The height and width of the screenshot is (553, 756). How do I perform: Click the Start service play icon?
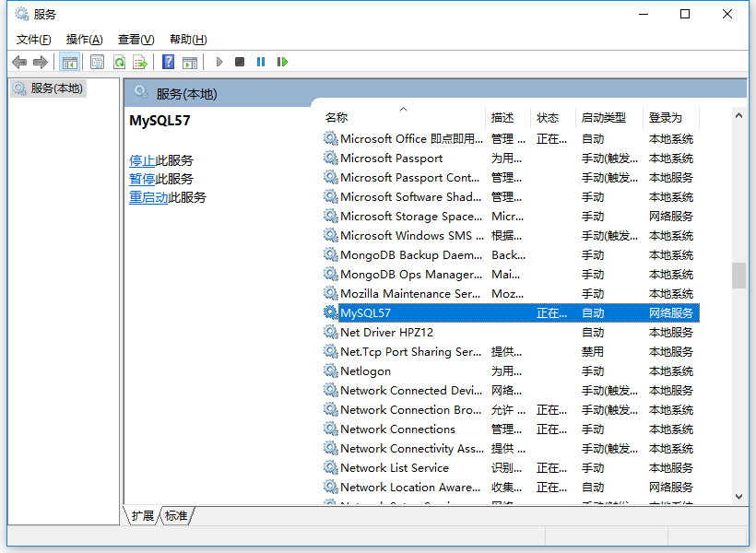pos(219,62)
